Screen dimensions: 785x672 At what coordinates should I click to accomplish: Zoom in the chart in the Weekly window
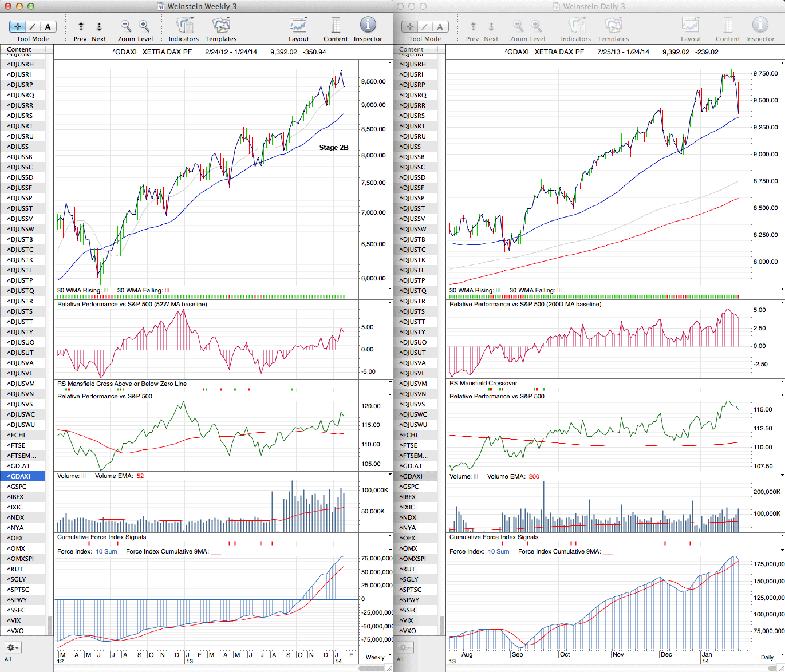coord(144,26)
